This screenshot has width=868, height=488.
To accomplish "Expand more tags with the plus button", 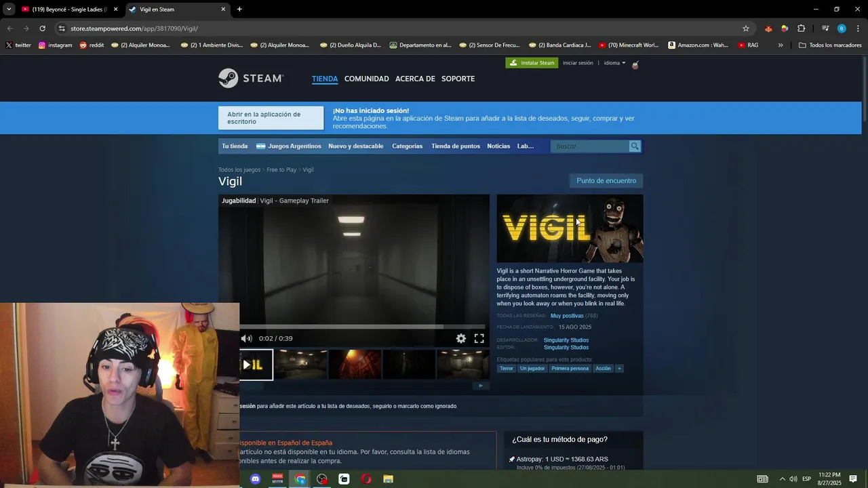I will (x=619, y=369).
